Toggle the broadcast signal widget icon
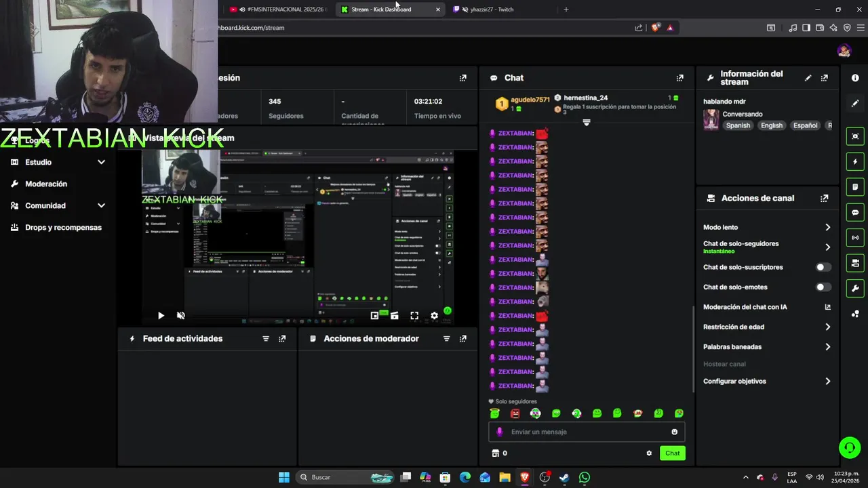The image size is (868, 488). coord(855,238)
